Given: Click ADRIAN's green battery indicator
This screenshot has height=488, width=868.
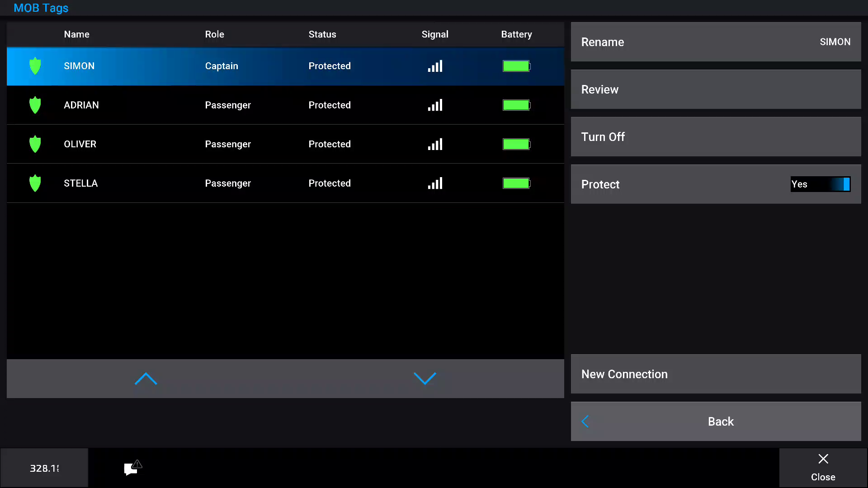Looking at the screenshot, I should click(x=516, y=105).
